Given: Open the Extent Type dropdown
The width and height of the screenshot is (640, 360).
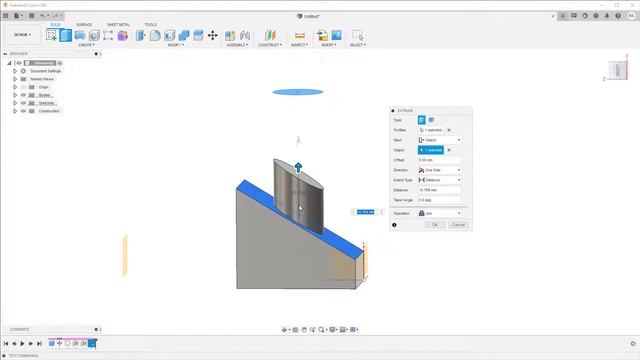Looking at the screenshot, I should pyautogui.click(x=440, y=180).
